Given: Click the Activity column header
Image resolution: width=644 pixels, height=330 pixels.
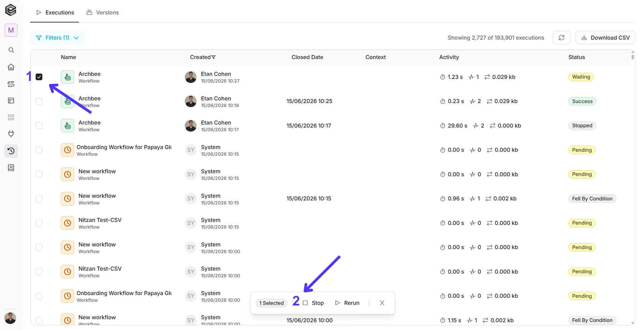Looking at the screenshot, I should tap(449, 57).
